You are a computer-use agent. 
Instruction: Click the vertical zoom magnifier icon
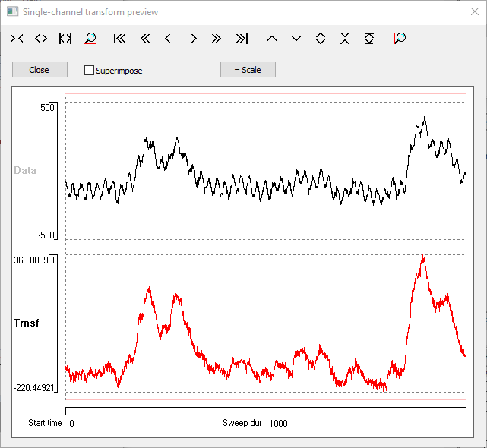[399, 38]
